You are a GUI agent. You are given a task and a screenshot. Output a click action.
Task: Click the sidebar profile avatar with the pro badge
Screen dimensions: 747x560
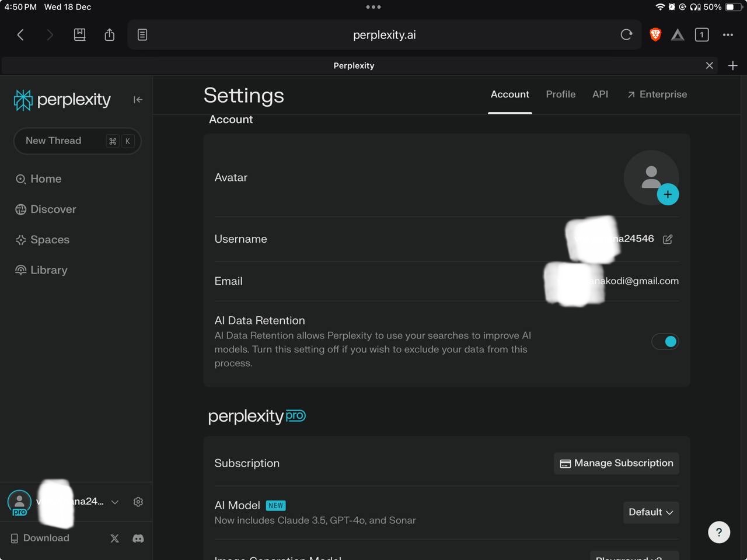(x=19, y=502)
